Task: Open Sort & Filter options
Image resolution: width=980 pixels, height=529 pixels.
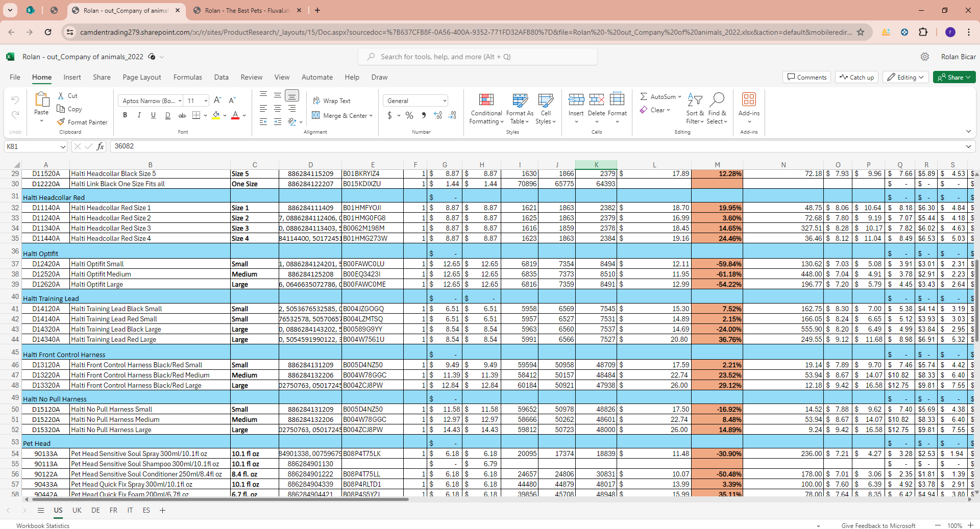Action: pos(695,109)
